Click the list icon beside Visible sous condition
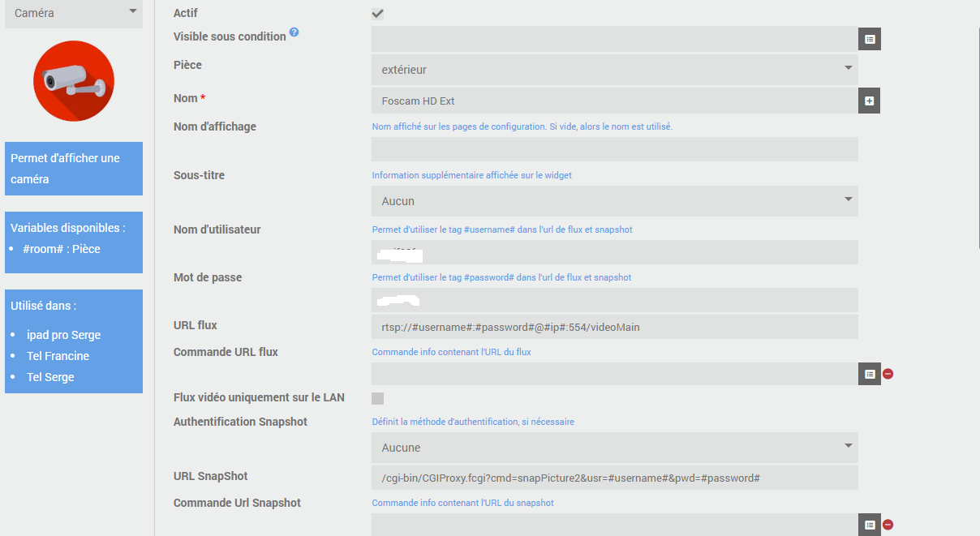Screen dimensions: 980x536 click(x=870, y=38)
